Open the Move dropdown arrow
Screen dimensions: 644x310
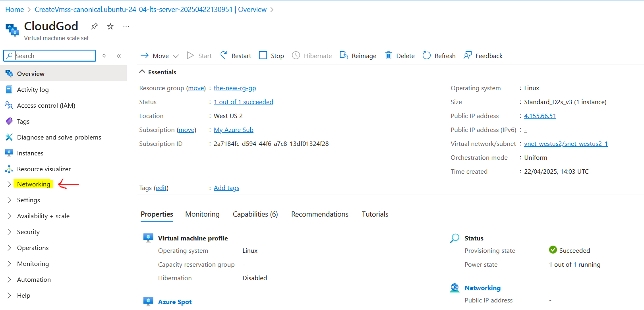point(176,56)
